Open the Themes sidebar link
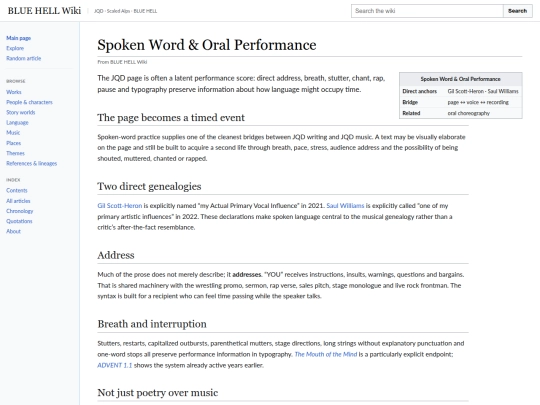This screenshot has width=540, height=405. (15, 153)
